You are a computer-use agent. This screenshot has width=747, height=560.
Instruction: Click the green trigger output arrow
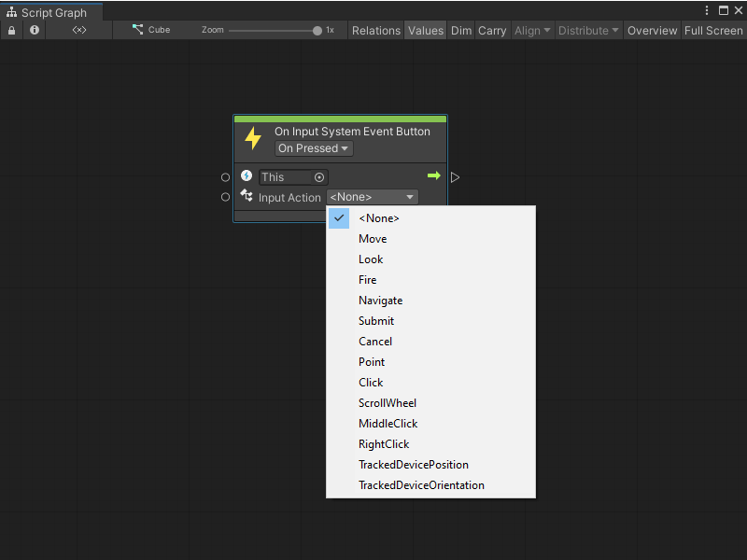tap(433, 175)
